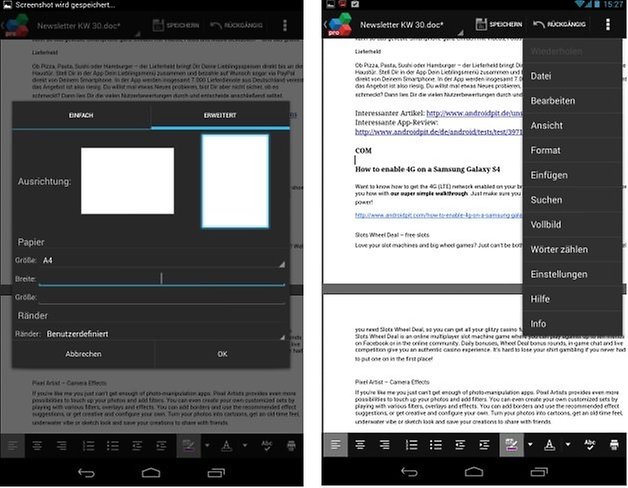The width and height of the screenshot is (628, 488).
Task: Click Speichern save icon in right screen
Action: point(499,24)
